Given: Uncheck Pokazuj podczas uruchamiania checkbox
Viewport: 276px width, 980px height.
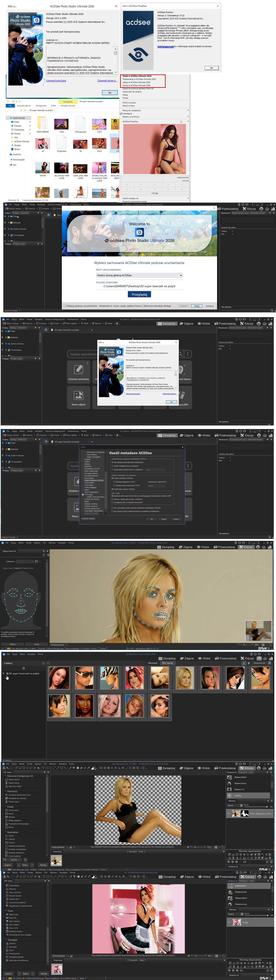Looking at the screenshot, I should [65, 306].
